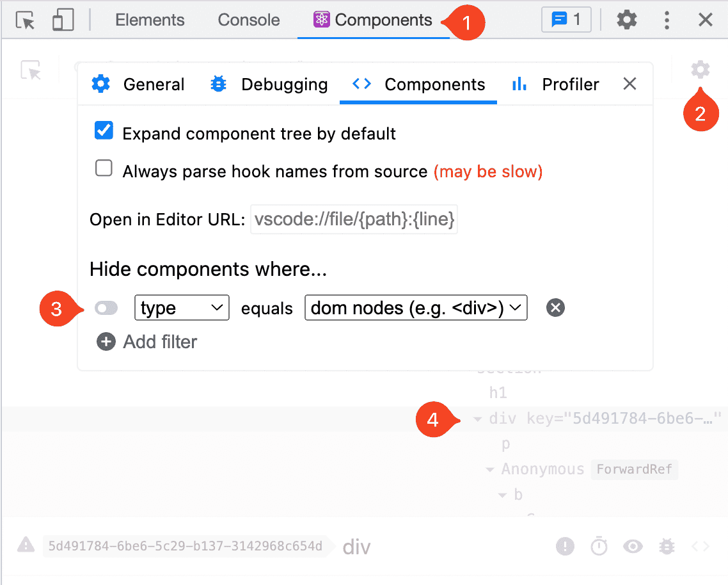Click the plus icon beside Add filter
The image size is (728, 585).
point(106,342)
